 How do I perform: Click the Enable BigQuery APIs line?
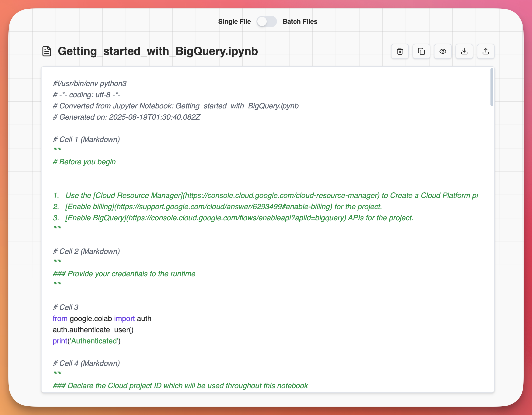[233, 218]
